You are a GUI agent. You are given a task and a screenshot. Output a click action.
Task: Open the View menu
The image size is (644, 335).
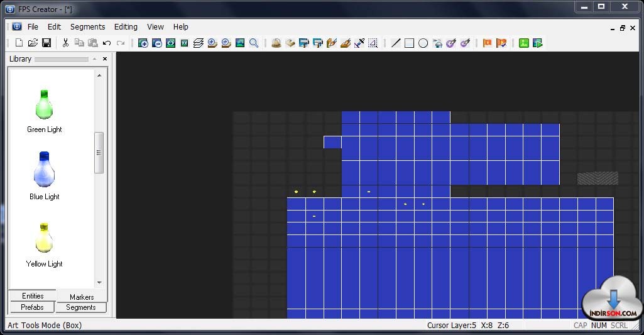[x=155, y=27]
